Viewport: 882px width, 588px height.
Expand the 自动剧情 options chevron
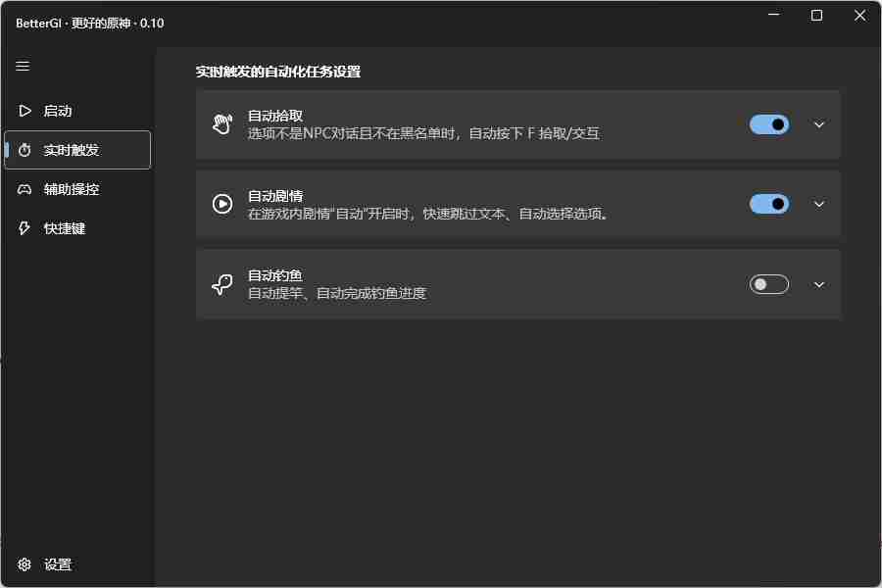819,204
